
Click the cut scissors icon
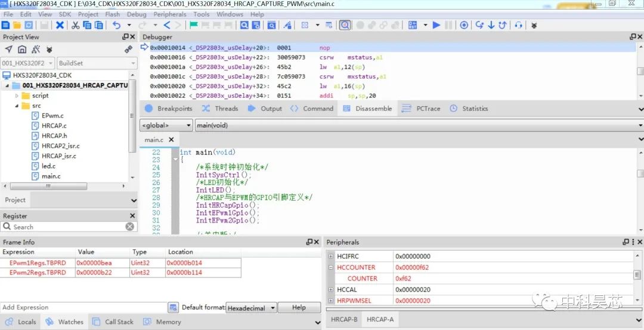76,25
